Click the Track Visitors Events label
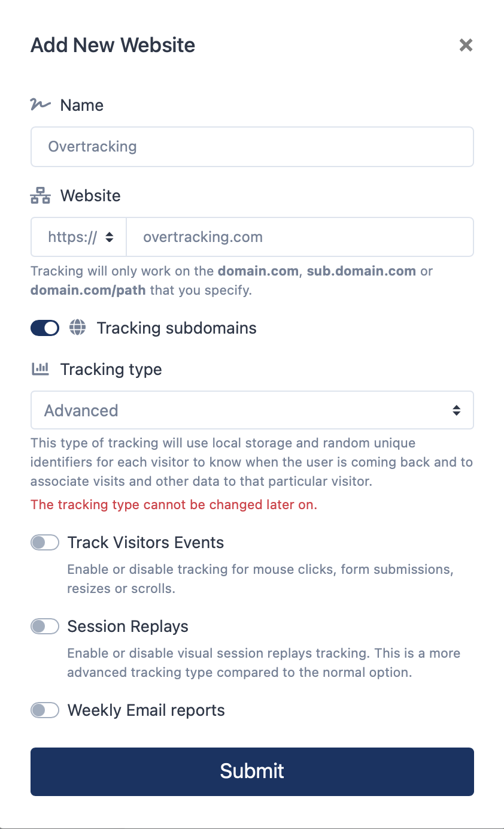 [x=145, y=543]
